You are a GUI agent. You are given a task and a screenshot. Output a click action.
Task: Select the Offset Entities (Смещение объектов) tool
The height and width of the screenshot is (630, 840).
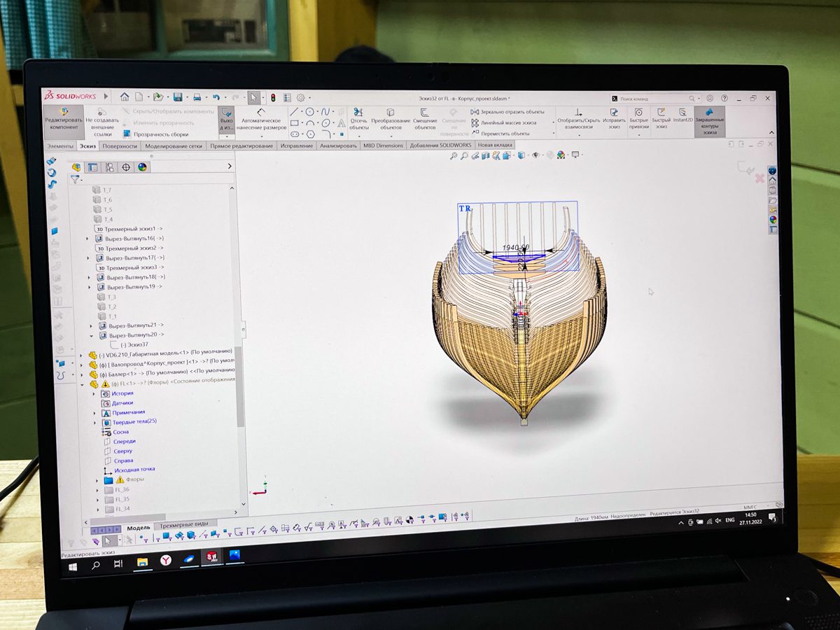pos(425,118)
